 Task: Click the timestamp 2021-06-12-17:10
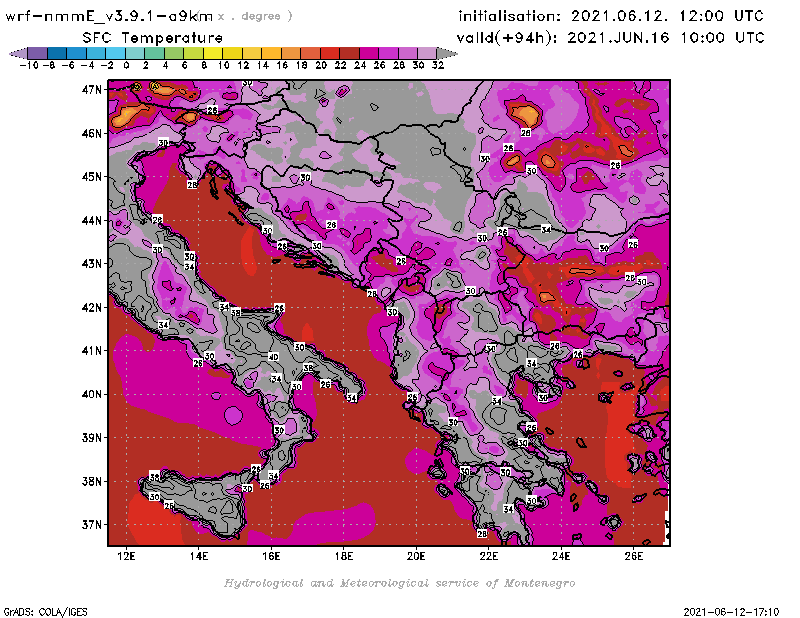click(x=732, y=612)
